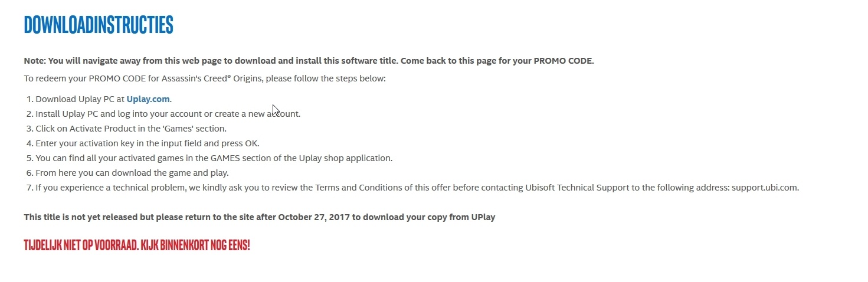Click step 3 'Click on Activate Product' line
The height and width of the screenshot is (282, 868).
130,129
